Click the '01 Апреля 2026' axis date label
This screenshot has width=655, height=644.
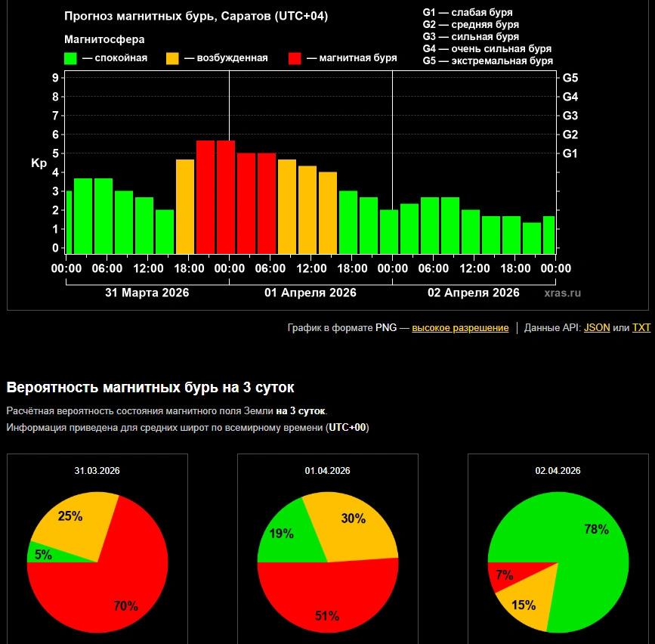point(310,293)
